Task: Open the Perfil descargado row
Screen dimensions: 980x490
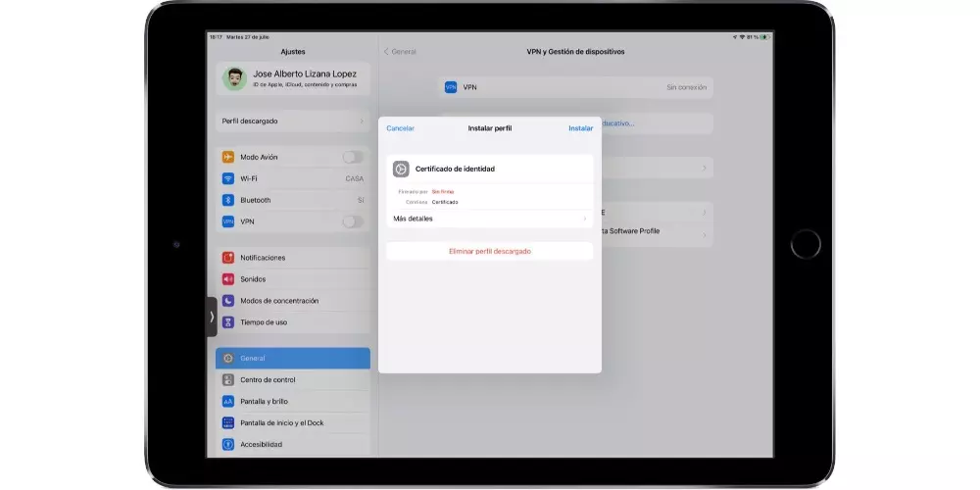Action: tap(292, 121)
